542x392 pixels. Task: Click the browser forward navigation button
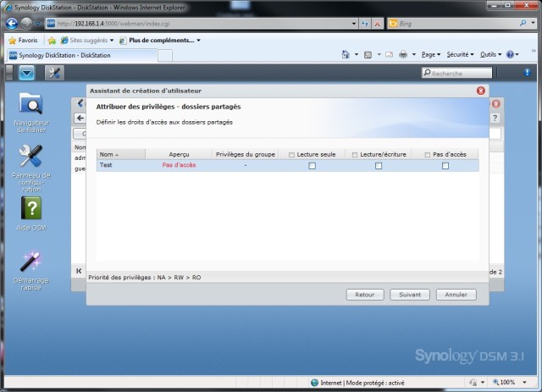(x=26, y=24)
